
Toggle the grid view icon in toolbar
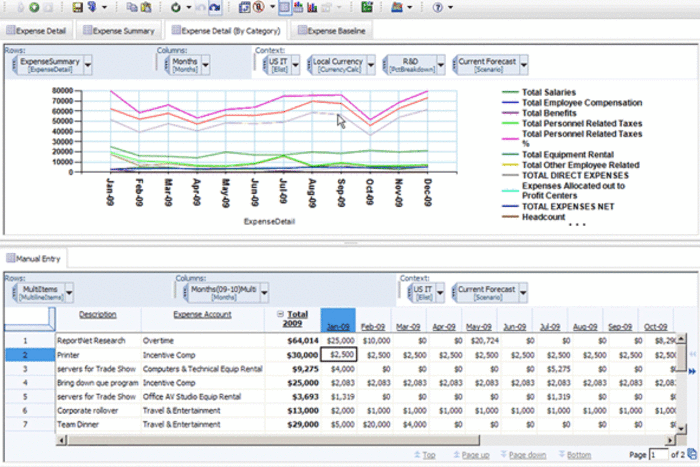284,8
